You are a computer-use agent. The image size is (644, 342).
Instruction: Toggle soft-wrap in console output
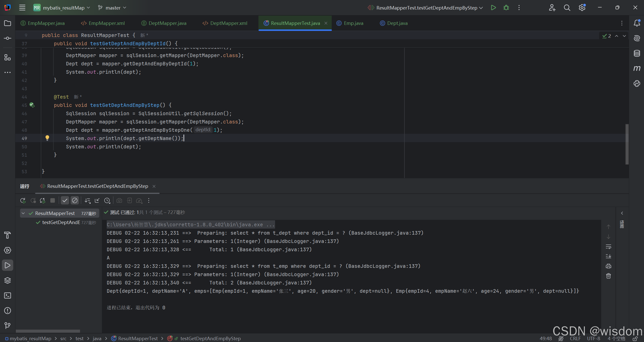[x=609, y=247]
